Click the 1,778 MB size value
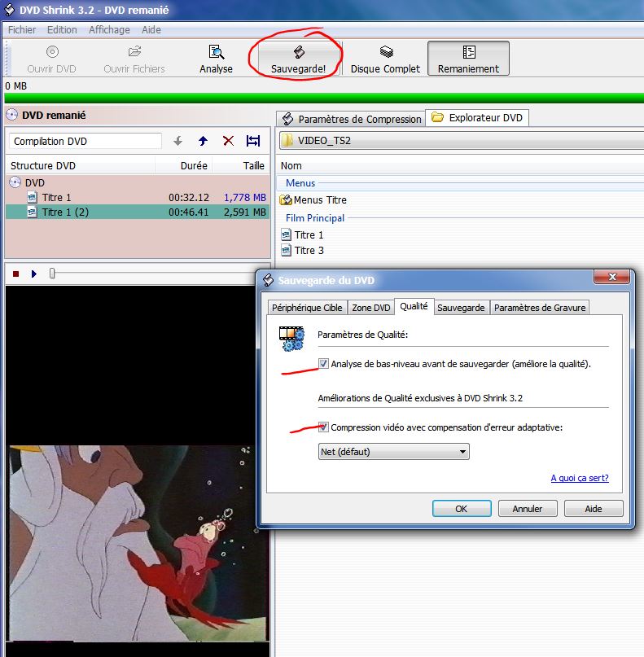Viewport: 644px width, 657px height. point(245,197)
